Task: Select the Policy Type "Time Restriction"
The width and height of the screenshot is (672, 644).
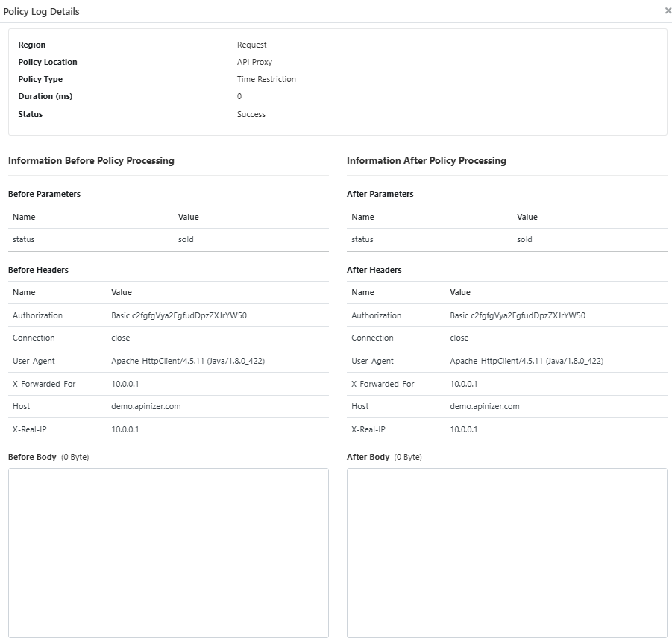Action: click(266, 79)
